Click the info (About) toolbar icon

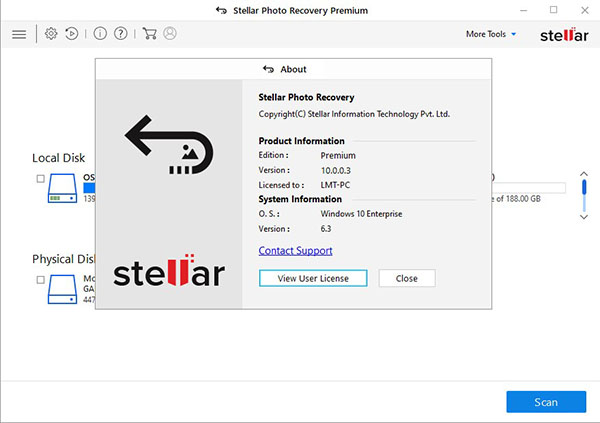pos(100,34)
